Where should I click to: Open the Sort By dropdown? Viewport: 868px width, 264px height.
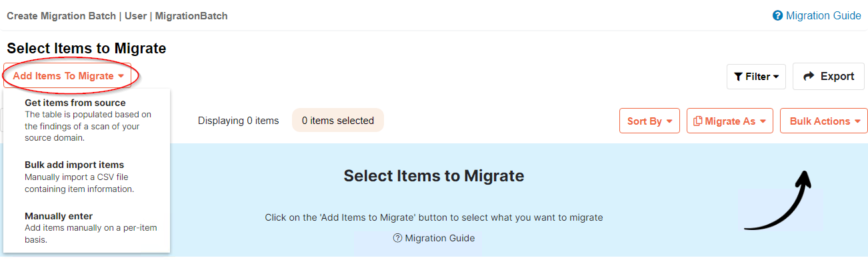(649, 121)
